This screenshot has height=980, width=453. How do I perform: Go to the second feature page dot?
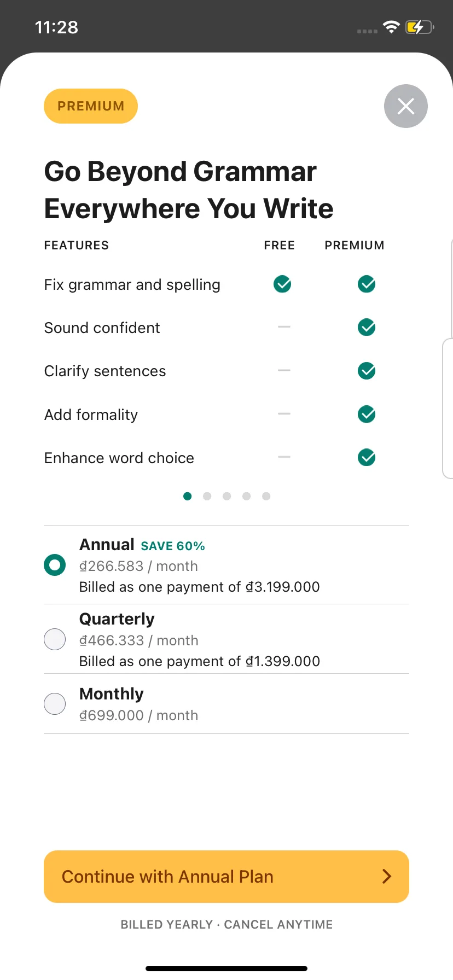point(207,496)
